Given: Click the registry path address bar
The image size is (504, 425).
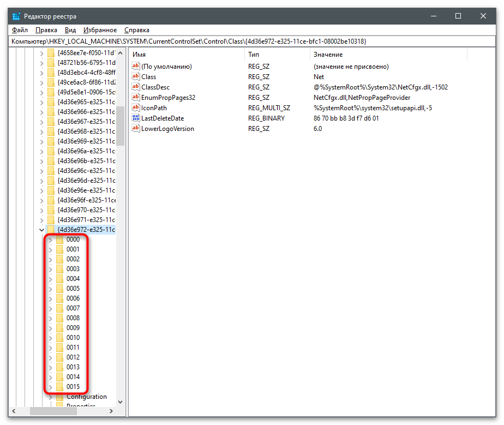Looking at the screenshot, I should (252, 41).
